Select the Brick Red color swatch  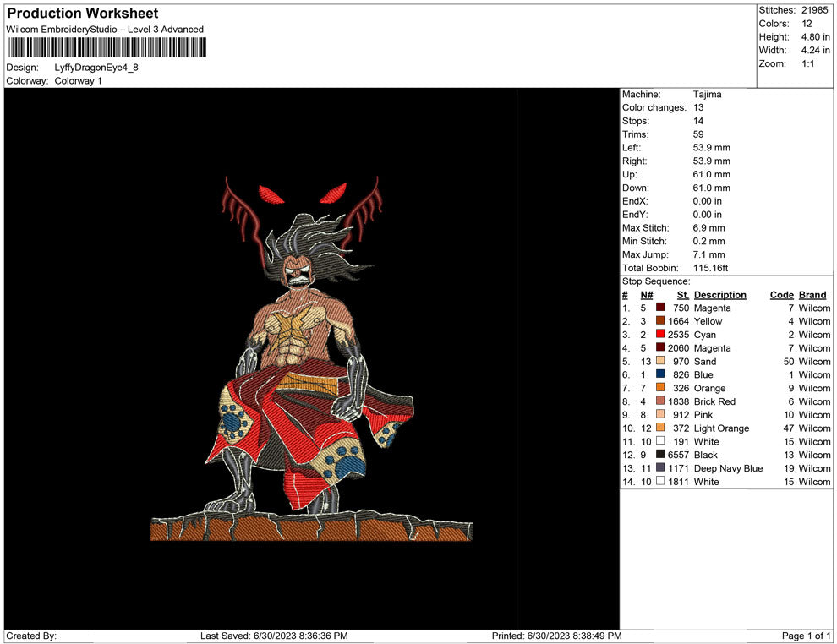[660, 401]
